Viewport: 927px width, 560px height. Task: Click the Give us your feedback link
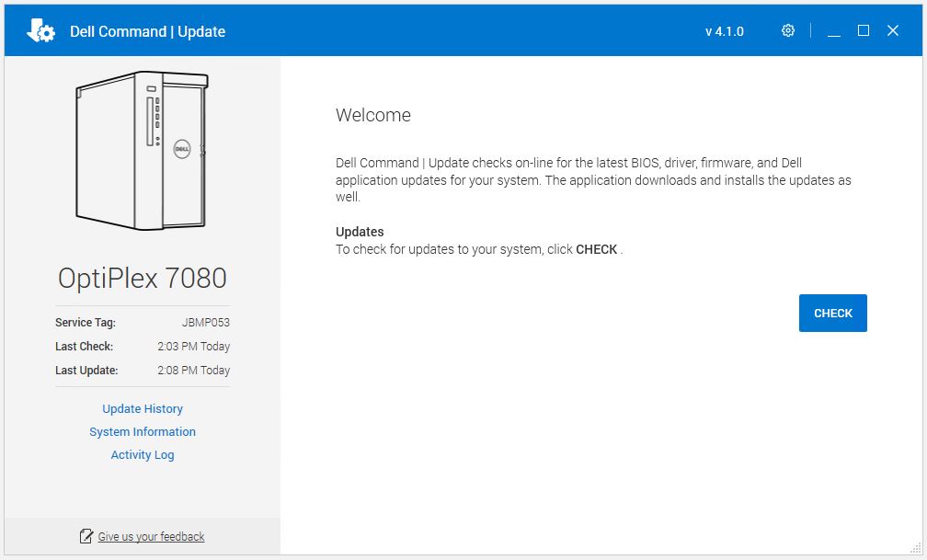(x=151, y=537)
